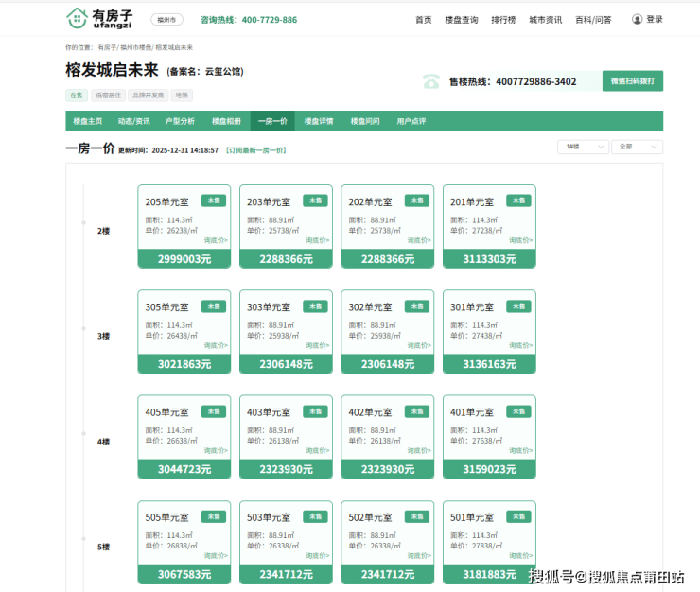Click the 有房子 house logo

pos(77,18)
